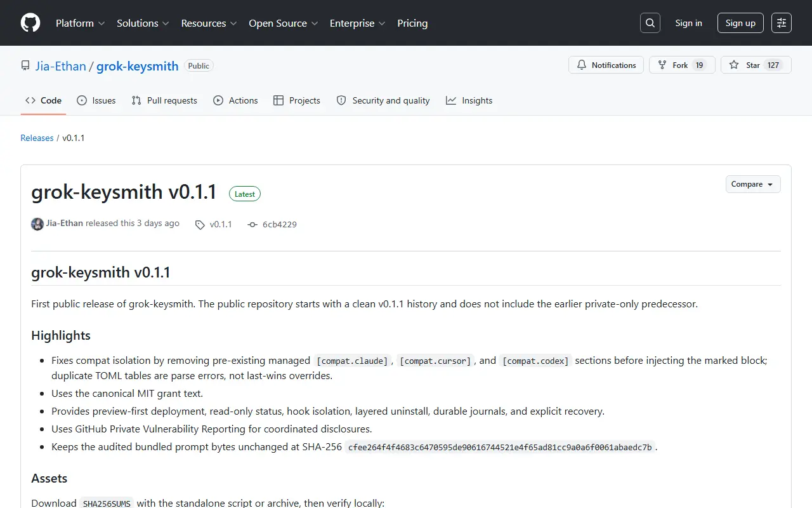This screenshot has height=508, width=812.
Task: Click the Latest release badge
Action: pyautogui.click(x=245, y=194)
